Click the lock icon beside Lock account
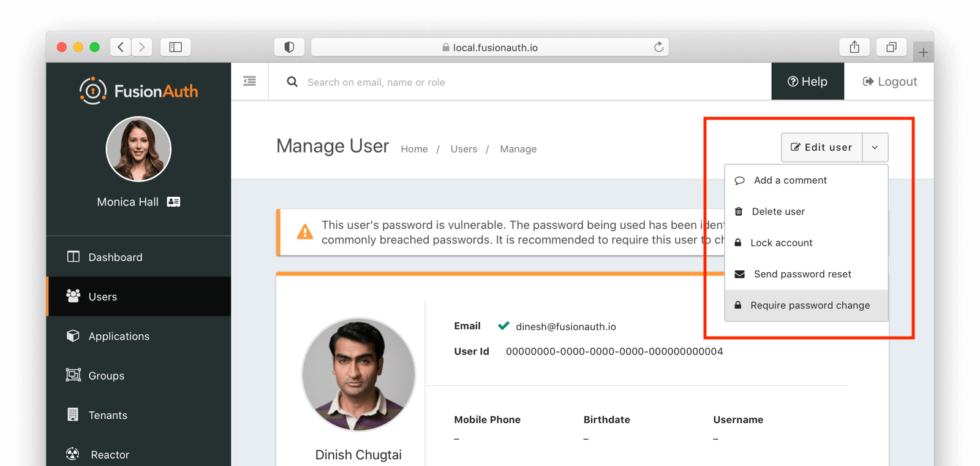The image size is (980, 466). pos(738,242)
